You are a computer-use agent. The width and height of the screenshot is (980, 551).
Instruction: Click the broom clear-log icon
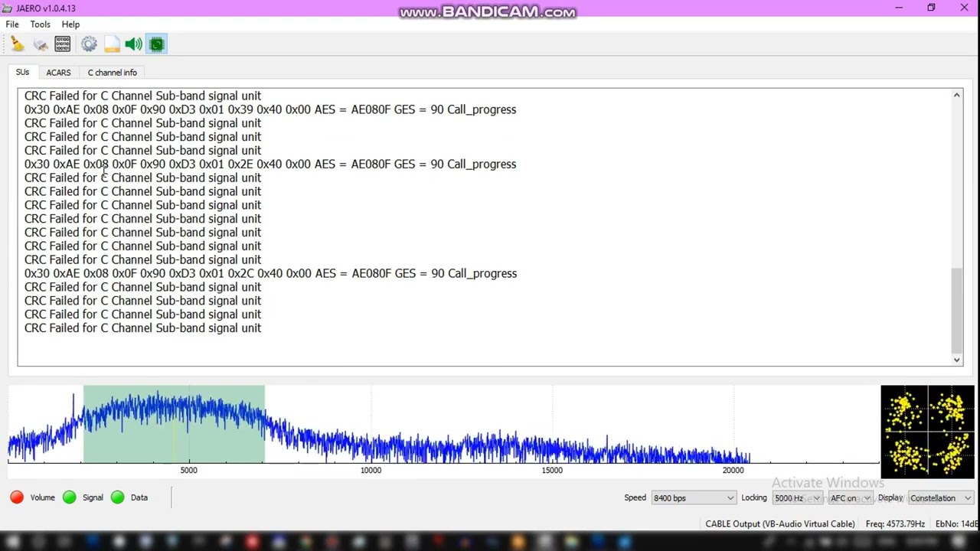17,44
